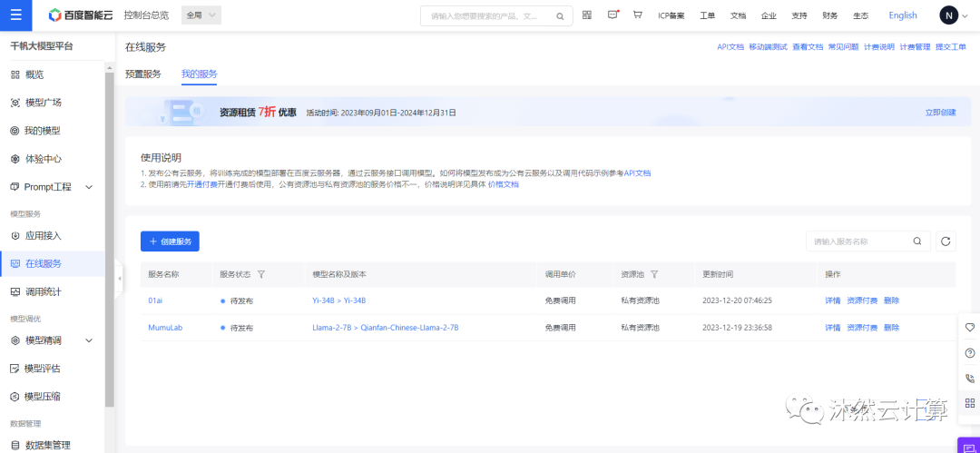This screenshot has width=980, height=453.
Task: Click the purple chat button at bottom right
Action: [968, 446]
